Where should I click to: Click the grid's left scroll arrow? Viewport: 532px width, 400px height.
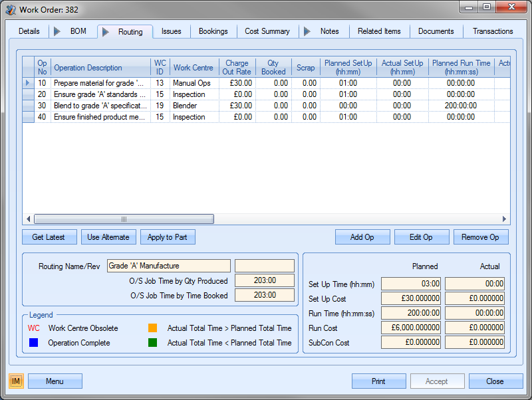pos(29,219)
